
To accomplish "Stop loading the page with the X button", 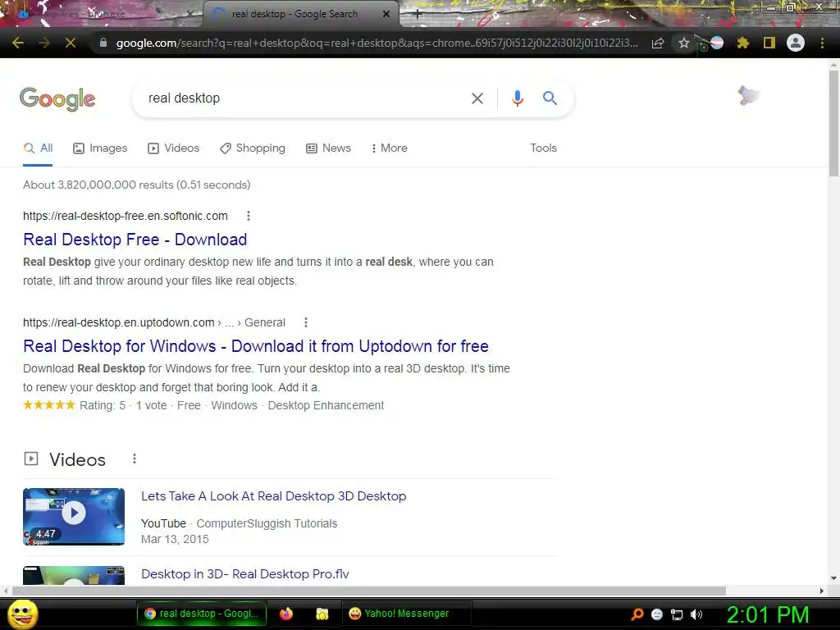I will [71, 43].
